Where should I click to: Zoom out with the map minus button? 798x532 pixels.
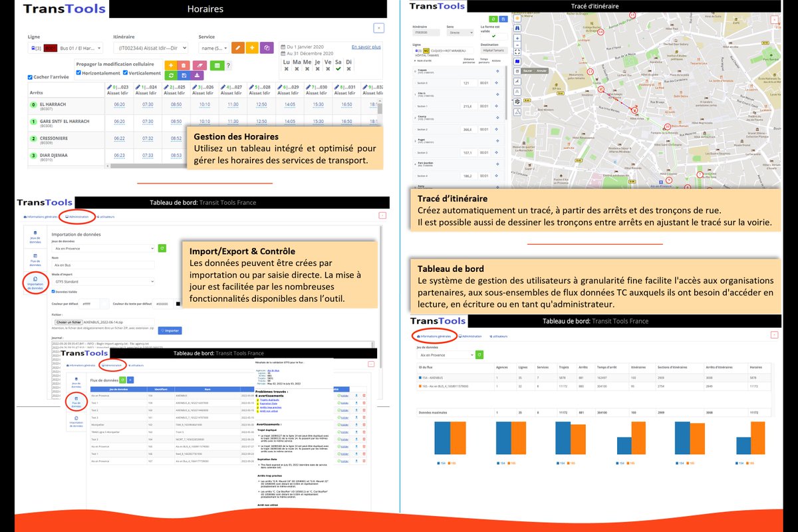[517, 44]
